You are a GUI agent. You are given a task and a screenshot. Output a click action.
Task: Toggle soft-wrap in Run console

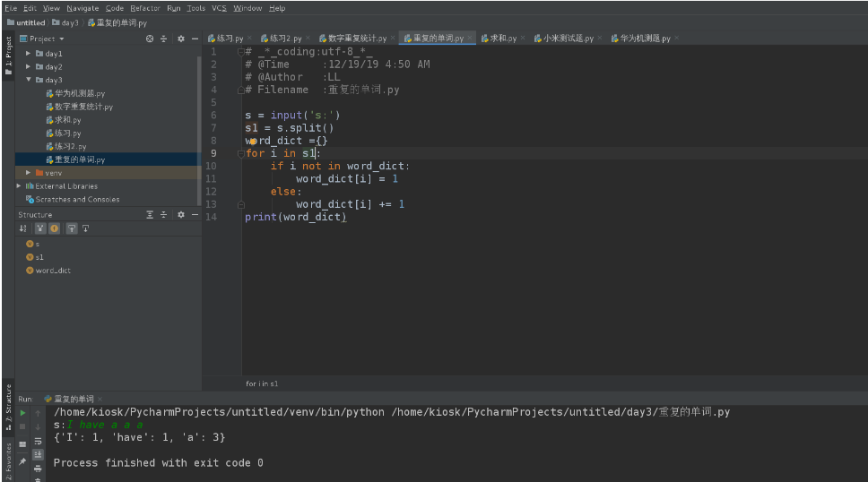point(38,441)
